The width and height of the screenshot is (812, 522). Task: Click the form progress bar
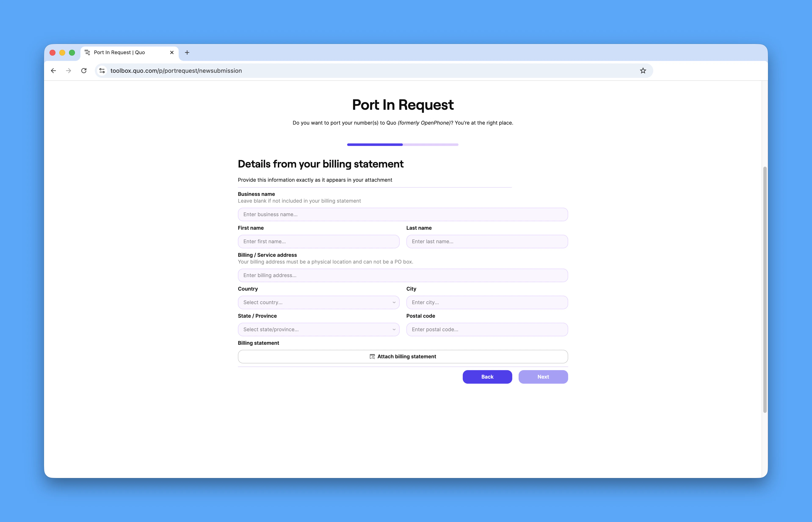pyautogui.click(x=403, y=145)
